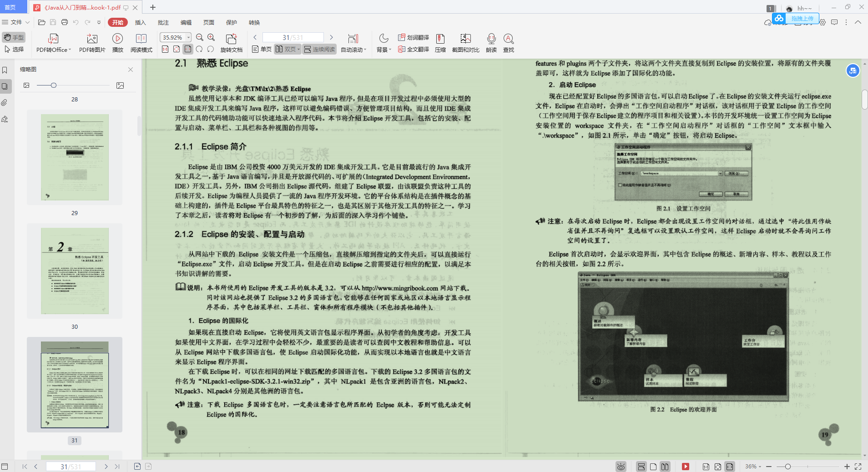
Task: Open status bar zoom 36% dropdown
Action: 753,467
